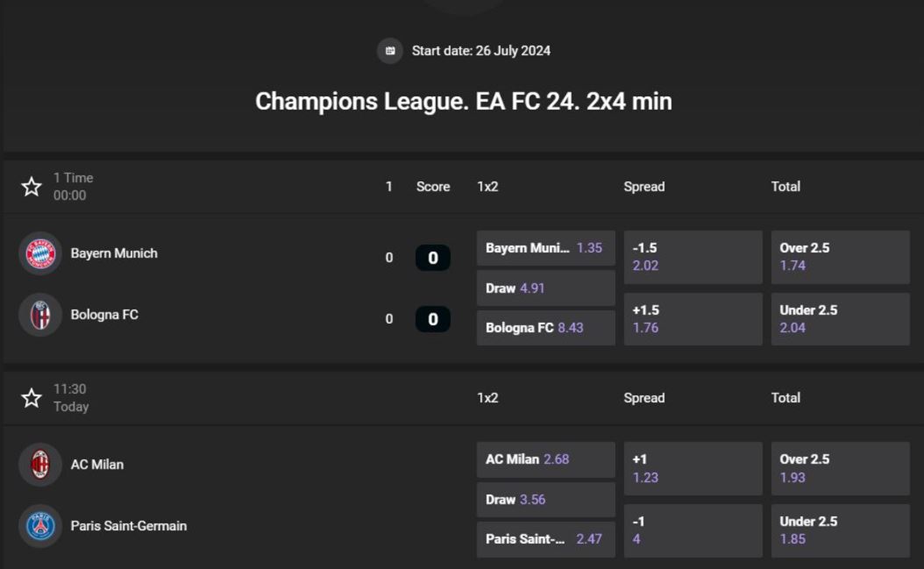Favorite the Bayern Munich vs Bologna match
Image resolution: width=924 pixels, height=569 pixels.
pos(32,187)
